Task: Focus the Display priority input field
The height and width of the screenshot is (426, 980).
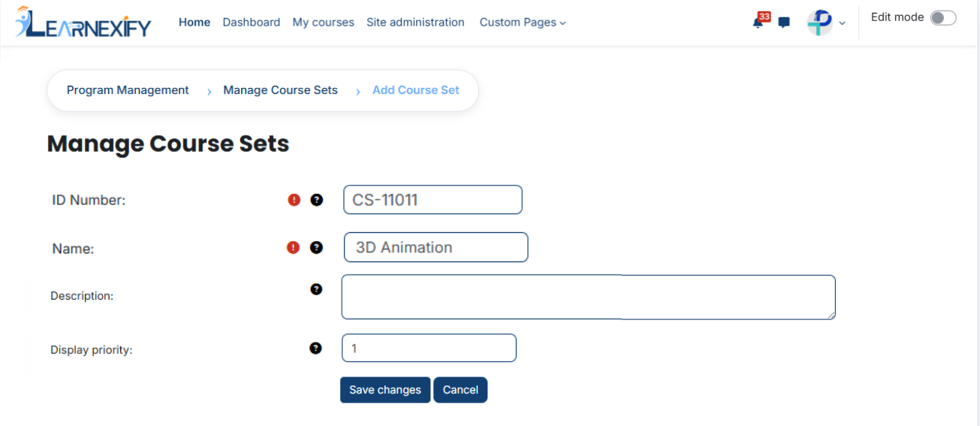Action: point(429,348)
